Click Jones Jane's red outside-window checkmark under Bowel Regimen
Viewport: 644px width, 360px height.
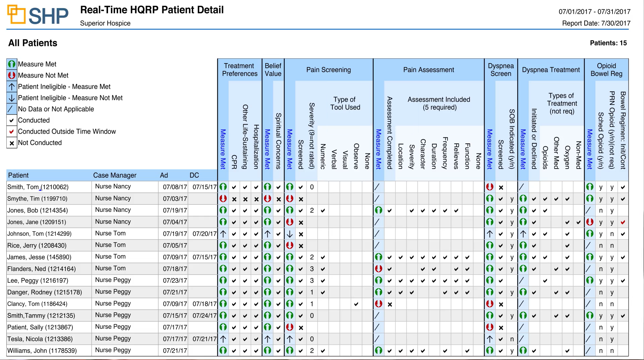623,222
